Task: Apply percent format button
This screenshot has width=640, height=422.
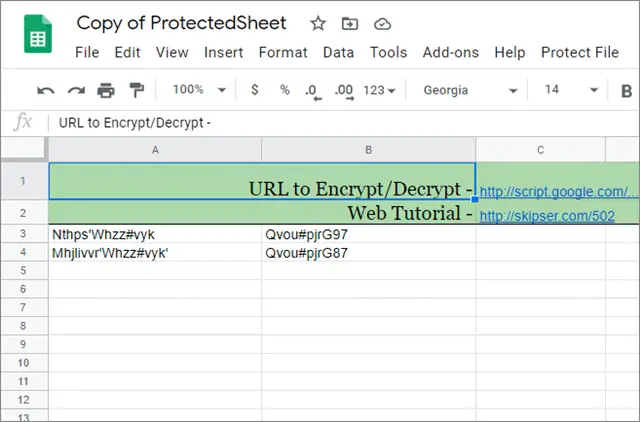Action: (284, 90)
